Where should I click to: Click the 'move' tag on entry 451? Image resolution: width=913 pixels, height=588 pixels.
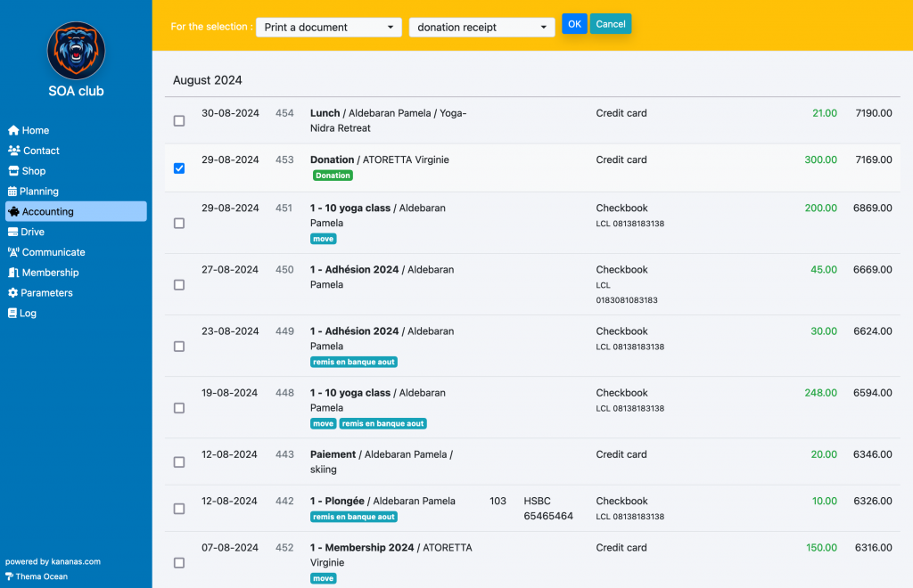coord(323,239)
